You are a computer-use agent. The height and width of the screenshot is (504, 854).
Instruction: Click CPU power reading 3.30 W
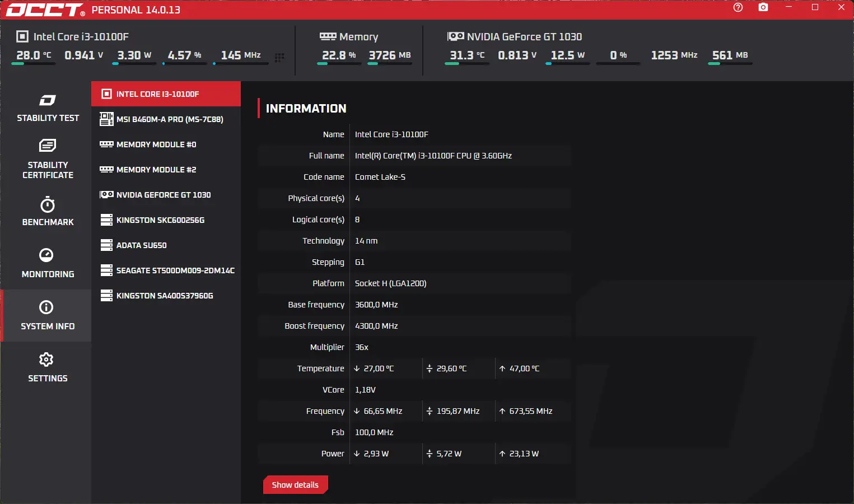[134, 55]
